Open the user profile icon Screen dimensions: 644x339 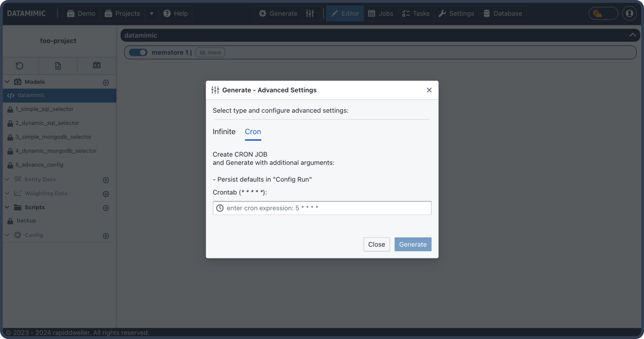pyautogui.click(x=629, y=13)
